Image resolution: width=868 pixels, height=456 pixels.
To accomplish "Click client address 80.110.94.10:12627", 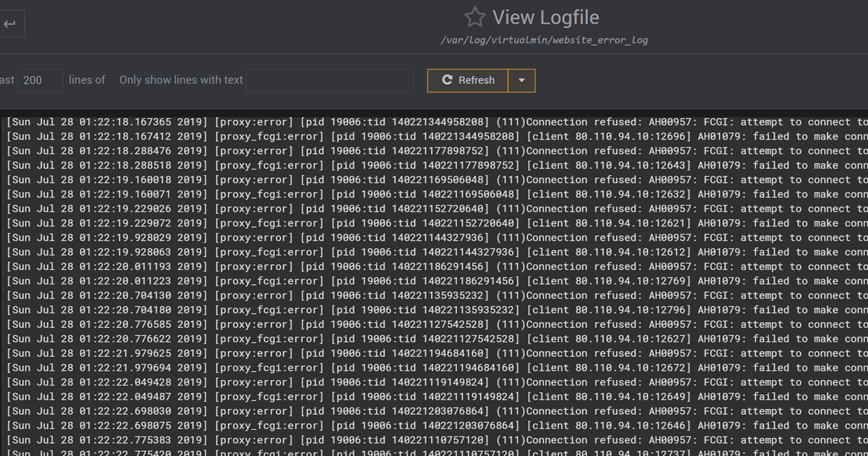I will click(631, 339).
